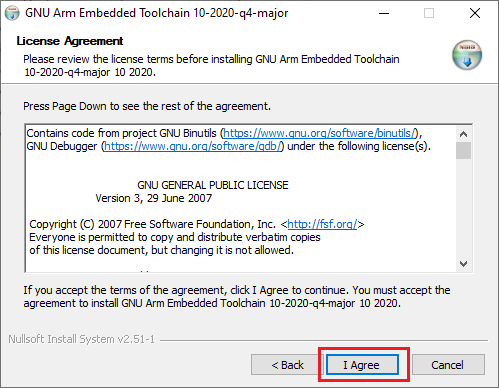The image size is (499, 388).
Task: Close the installer with the X button
Action: [475, 13]
